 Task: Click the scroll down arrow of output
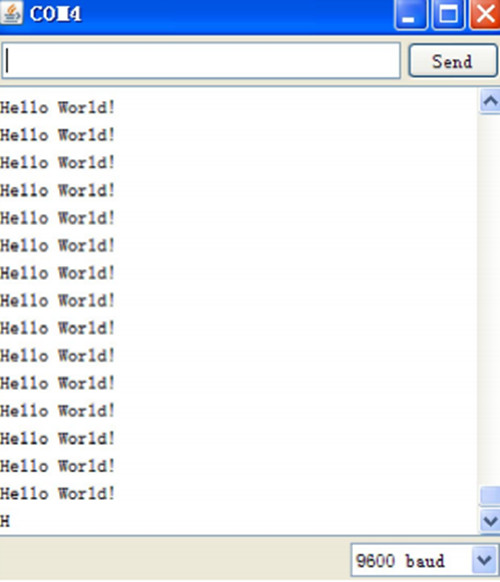[490, 521]
